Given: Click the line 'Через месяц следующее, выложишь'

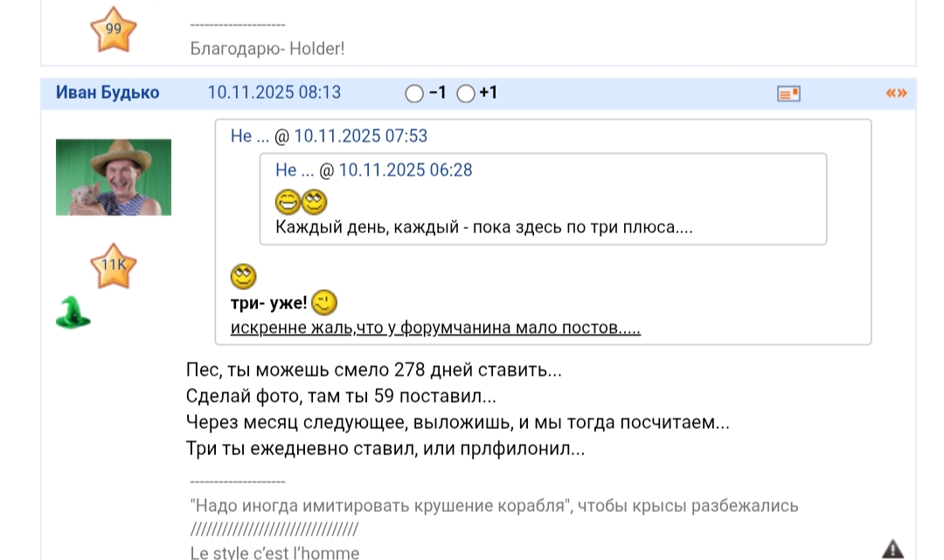Looking at the screenshot, I should (349, 422).
